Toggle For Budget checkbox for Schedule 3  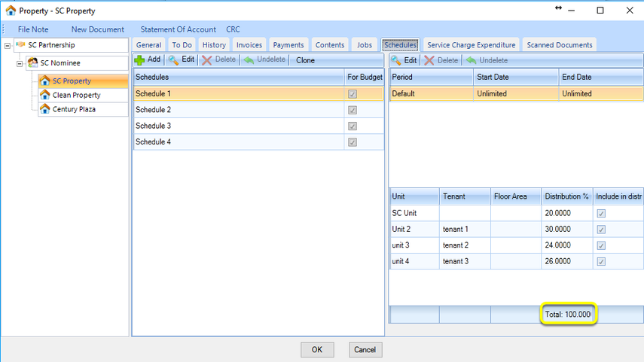tap(353, 126)
